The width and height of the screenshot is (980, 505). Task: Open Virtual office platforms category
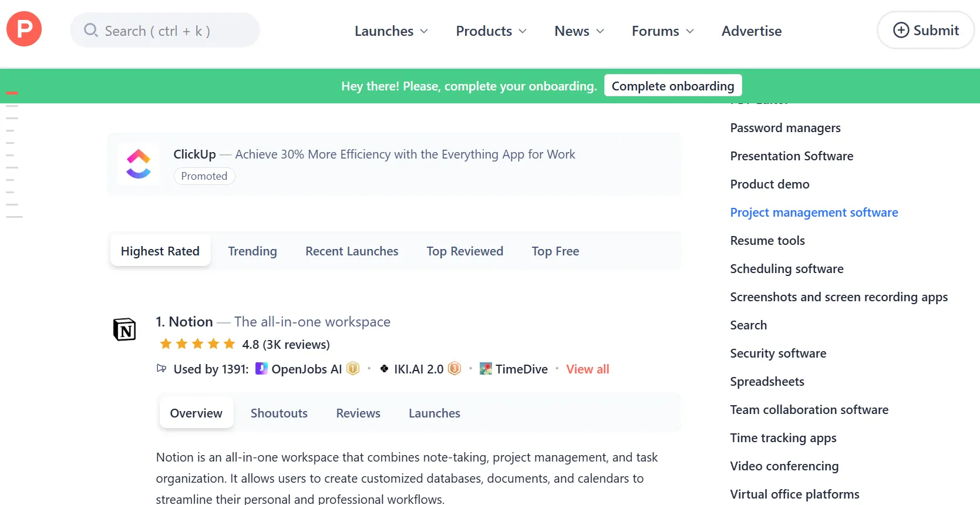[794, 494]
